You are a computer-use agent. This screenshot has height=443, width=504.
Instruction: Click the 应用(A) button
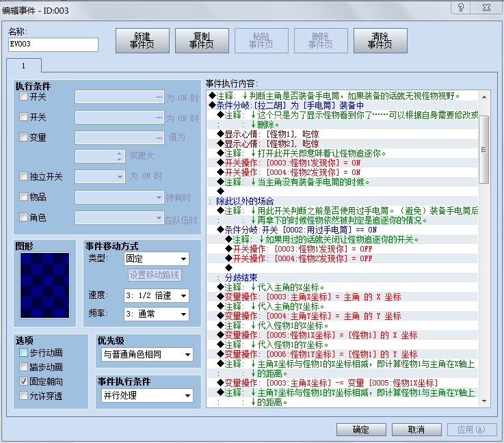[472, 429]
